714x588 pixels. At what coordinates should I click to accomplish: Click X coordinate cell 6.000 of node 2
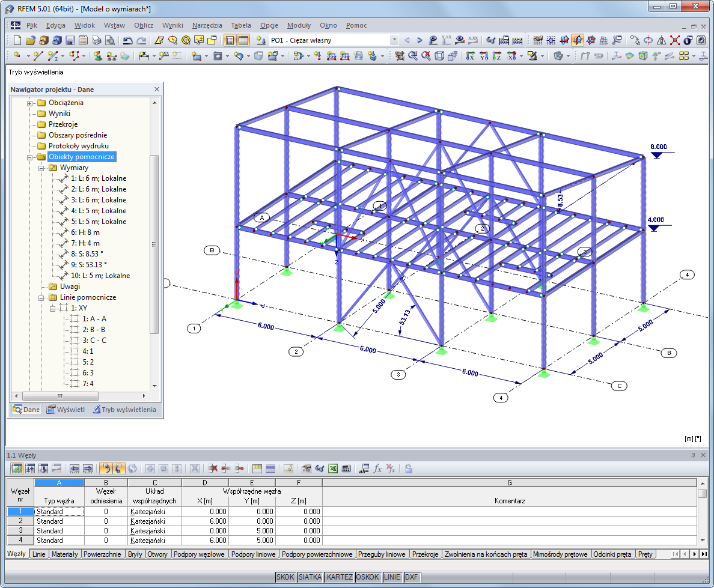click(x=205, y=521)
